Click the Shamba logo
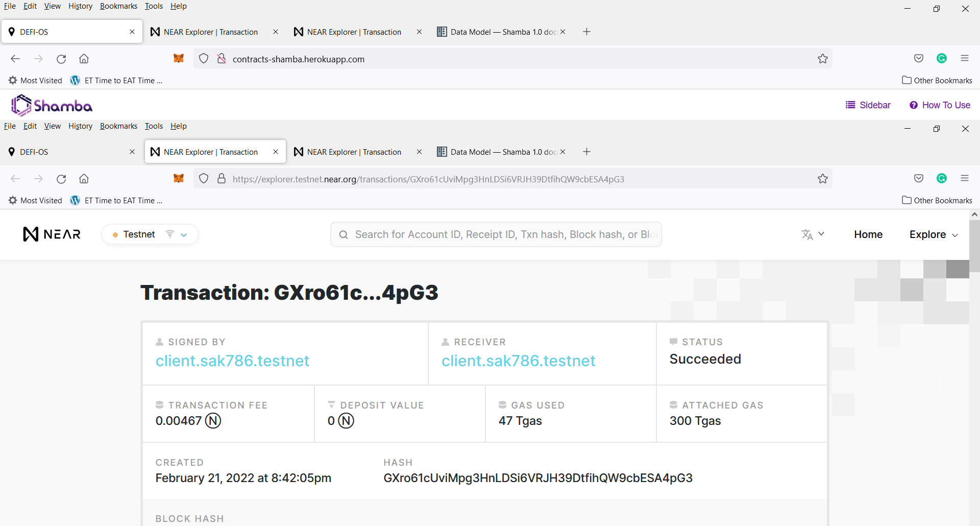 (x=52, y=105)
